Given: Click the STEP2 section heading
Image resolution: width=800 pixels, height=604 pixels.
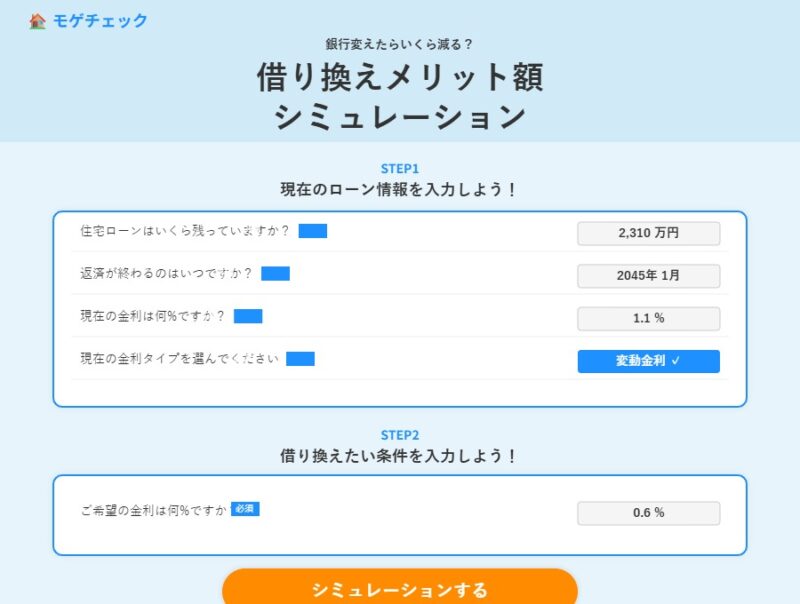Looking at the screenshot, I should (400, 435).
